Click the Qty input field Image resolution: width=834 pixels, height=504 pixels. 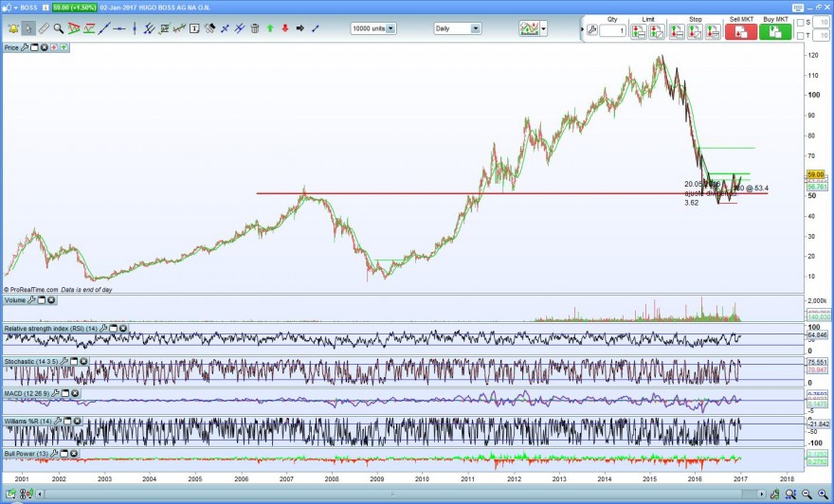click(613, 31)
